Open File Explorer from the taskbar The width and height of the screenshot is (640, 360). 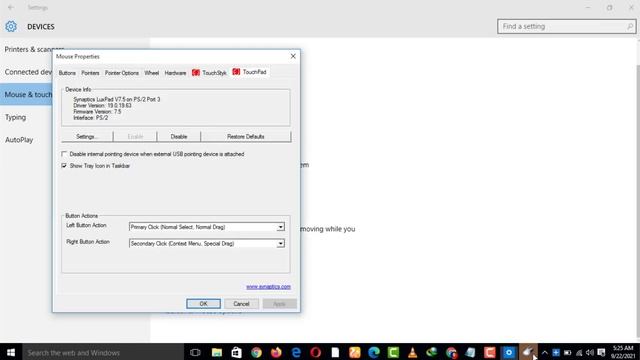(x=217, y=352)
